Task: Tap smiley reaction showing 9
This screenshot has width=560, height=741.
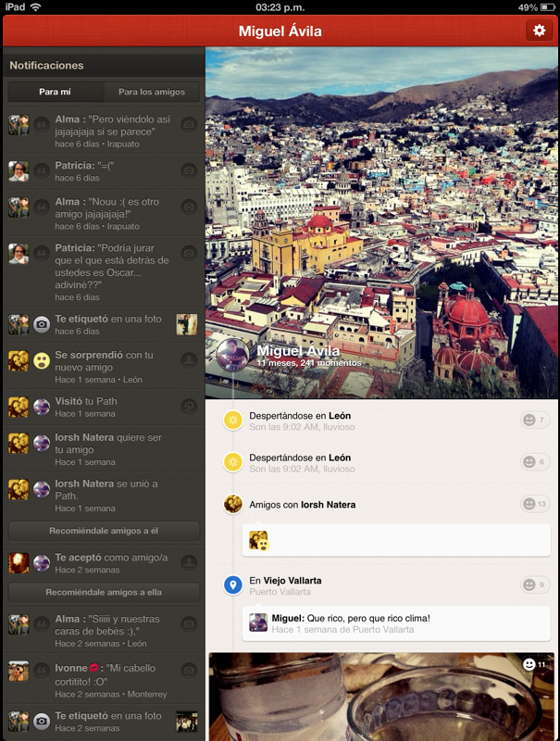Action: point(535,584)
